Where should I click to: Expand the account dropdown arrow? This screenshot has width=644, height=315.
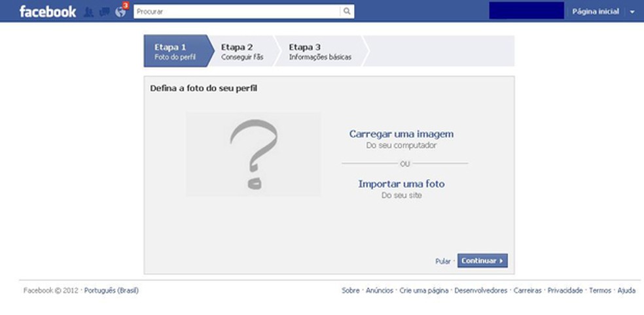tap(632, 12)
